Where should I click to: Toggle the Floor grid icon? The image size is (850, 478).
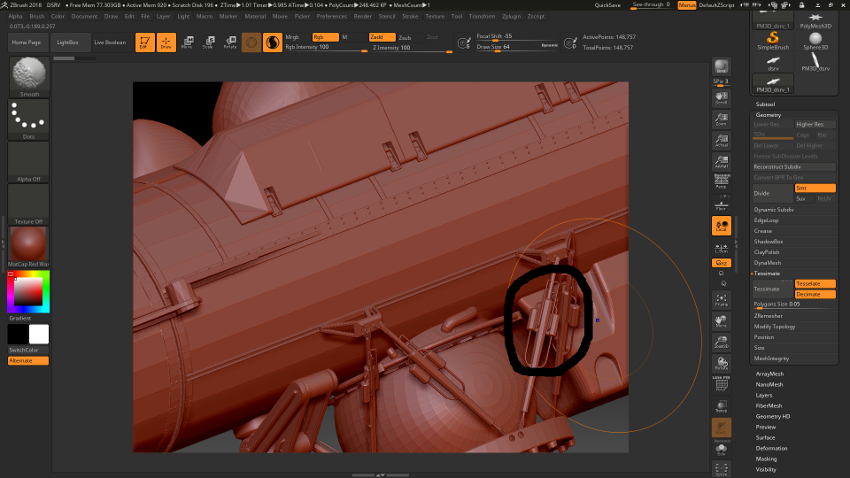pos(722,204)
